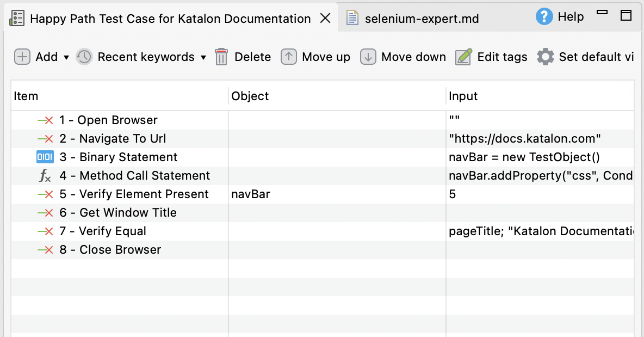Click the Add plus icon
Screen dimensions: 644x337
22,57
